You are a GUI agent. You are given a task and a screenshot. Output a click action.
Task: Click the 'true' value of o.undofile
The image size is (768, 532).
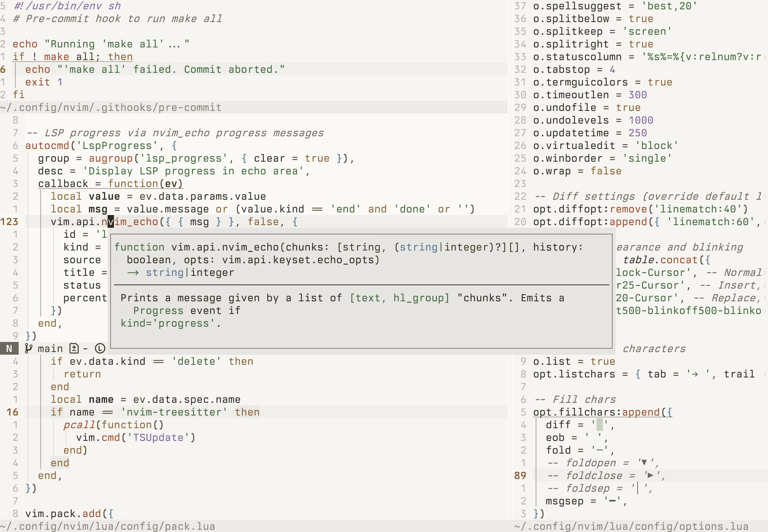[x=628, y=108]
